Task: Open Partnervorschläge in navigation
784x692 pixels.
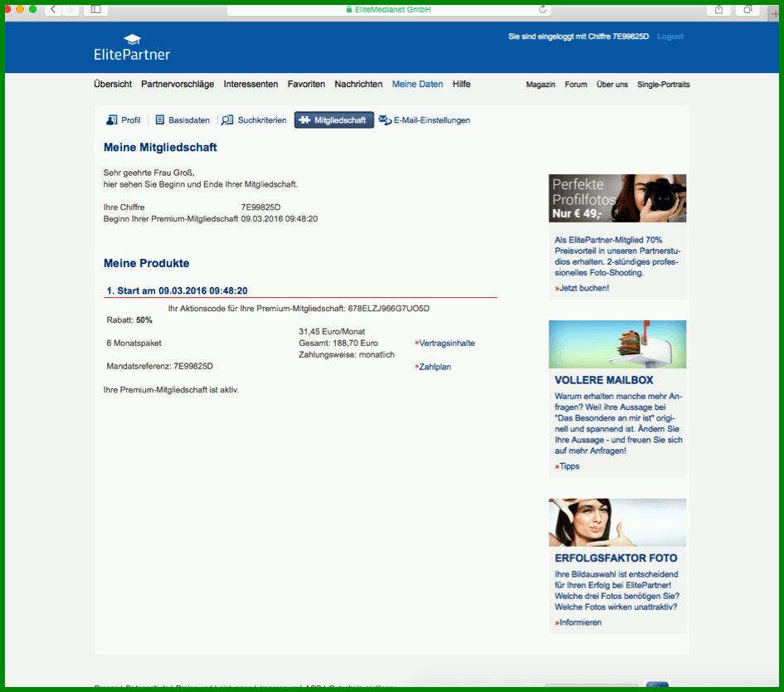Action: (178, 84)
